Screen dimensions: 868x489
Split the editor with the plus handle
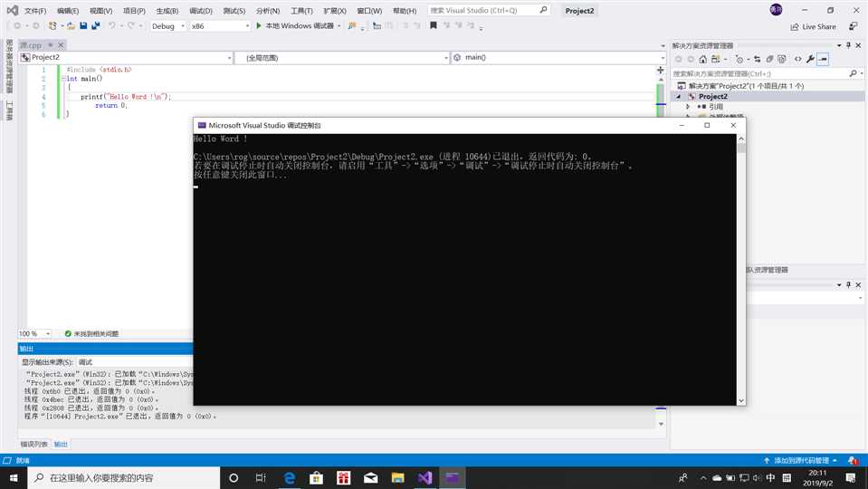pos(661,70)
